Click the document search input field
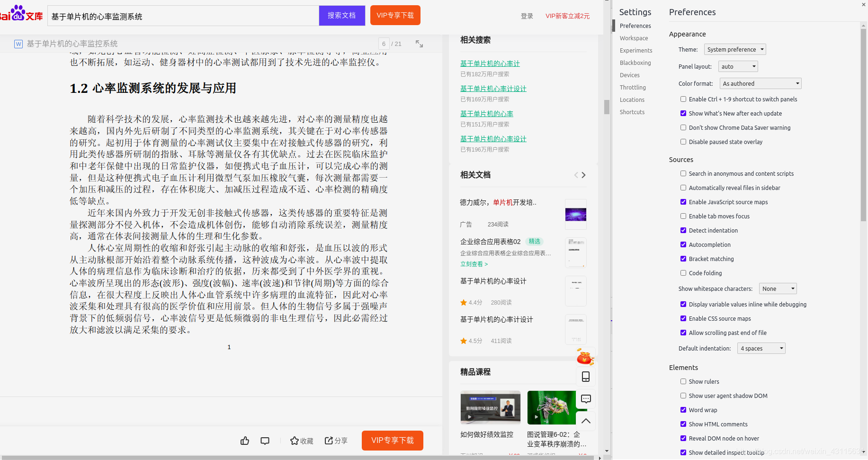868x460 pixels. pos(183,16)
